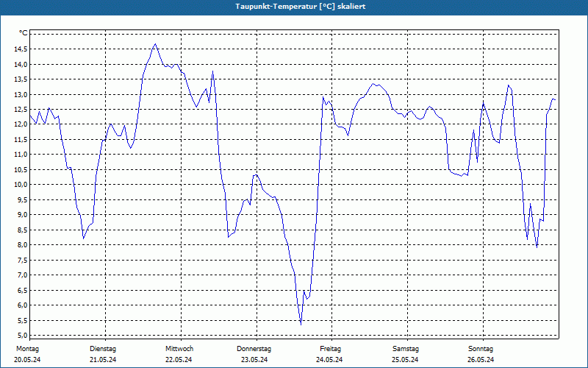
Task: Click the 11,0 y-axis value
Action: tap(21, 155)
